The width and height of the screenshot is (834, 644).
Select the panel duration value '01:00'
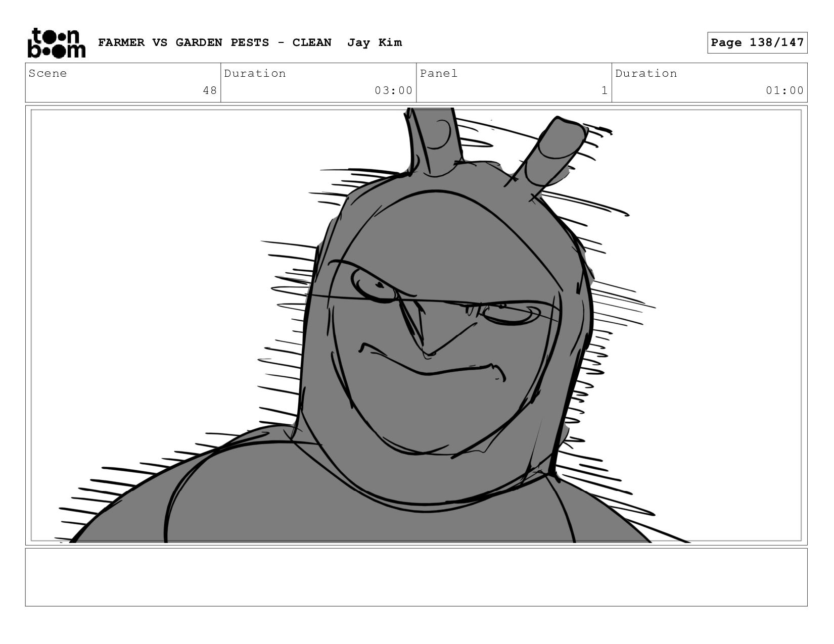coord(784,90)
